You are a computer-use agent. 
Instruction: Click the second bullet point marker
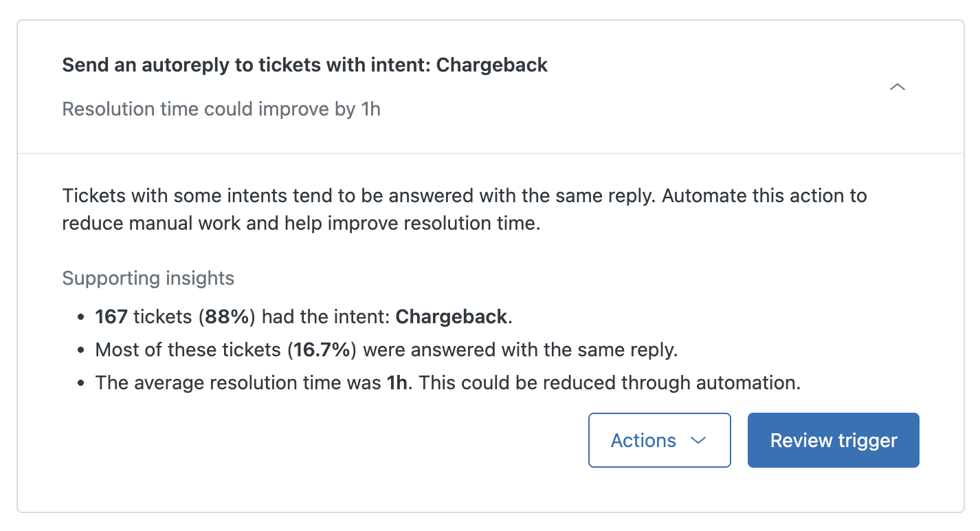tap(81, 350)
